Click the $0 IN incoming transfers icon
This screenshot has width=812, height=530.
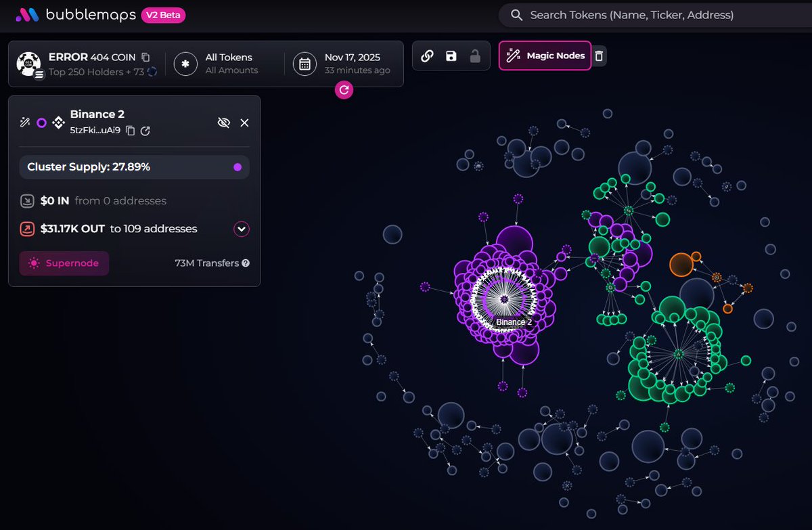click(27, 200)
